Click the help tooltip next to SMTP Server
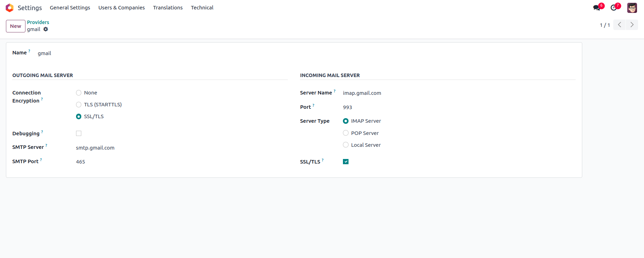This screenshot has width=644, height=258. pyautogui.click(x=46, y=145)
